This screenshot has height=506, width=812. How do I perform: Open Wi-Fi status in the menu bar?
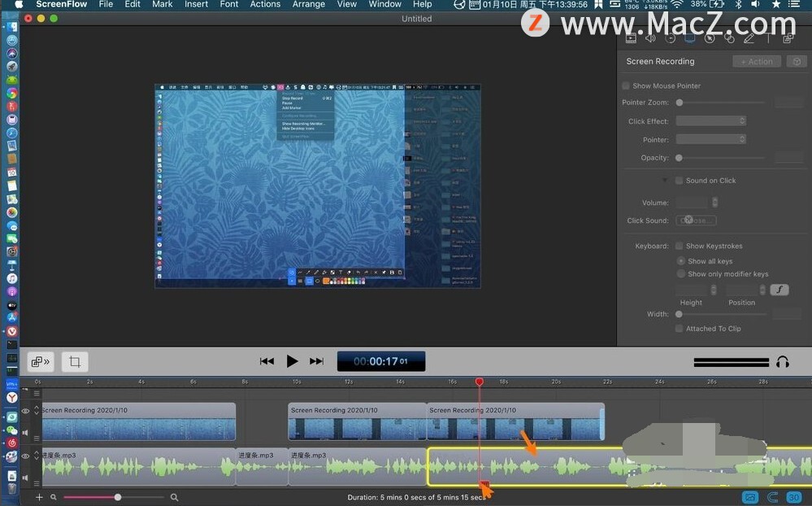pyautogui.click(x=676, y=5)
